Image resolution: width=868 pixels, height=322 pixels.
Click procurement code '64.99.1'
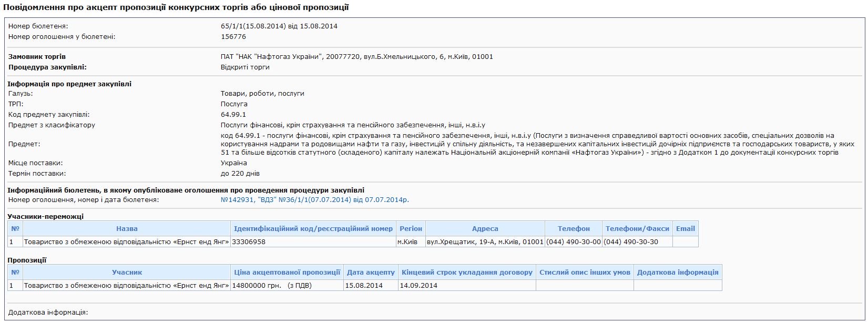pos(233,115)
